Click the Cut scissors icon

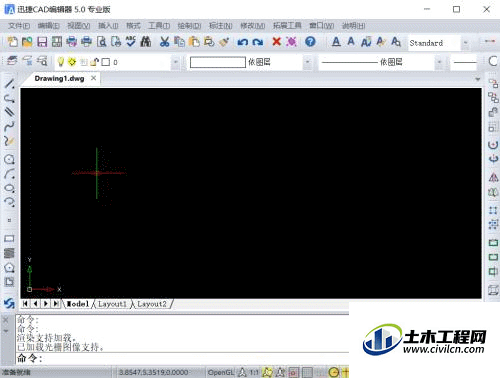[164, 42]
